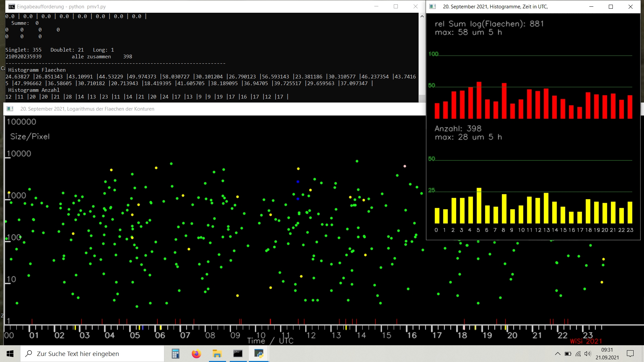Click the 'Size/Pixel' axis label
Viewport: 644px width, 362px height.
coord(30,136)
